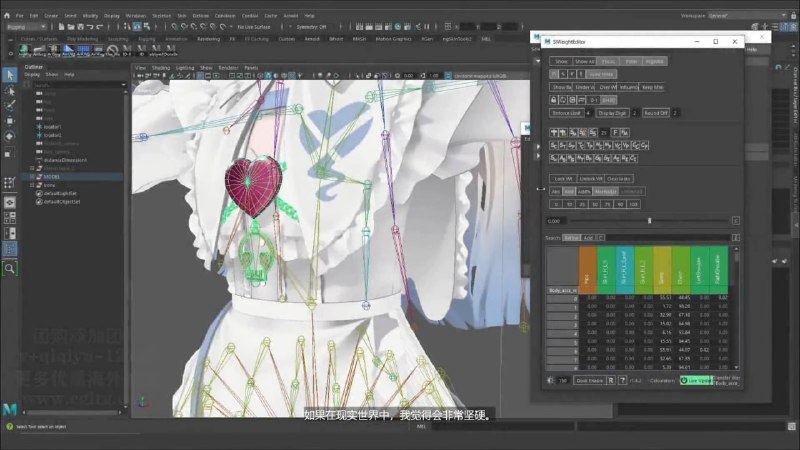Pick the Rotate tool in the toolbox

10,136
